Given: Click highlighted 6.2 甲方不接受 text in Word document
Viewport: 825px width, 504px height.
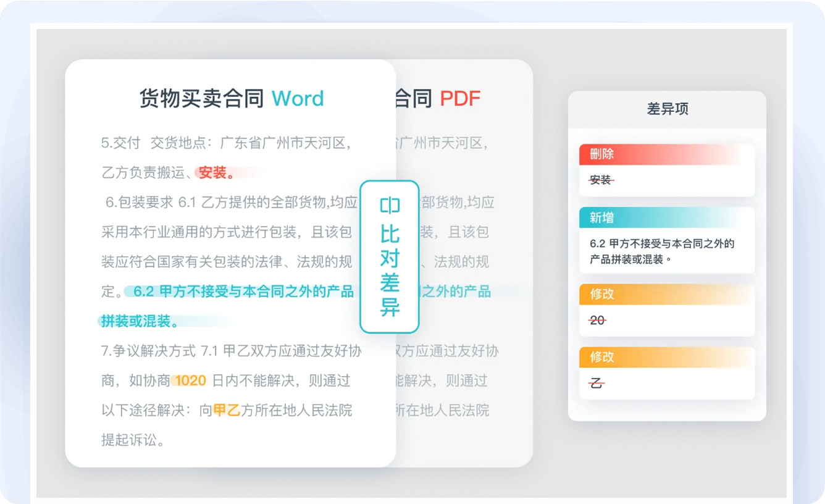Looking at the screenshot, I should pos(243,292).
